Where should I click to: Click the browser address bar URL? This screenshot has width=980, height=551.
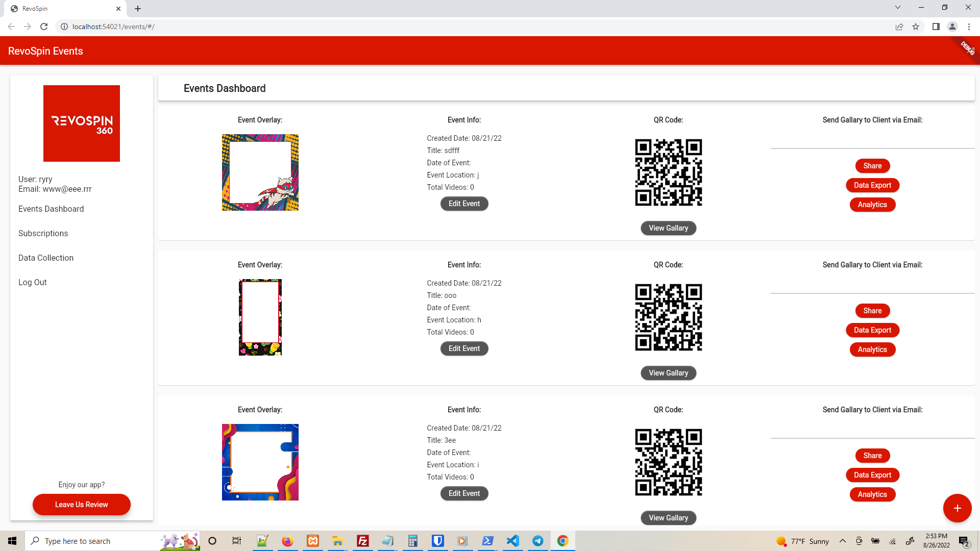(113, 27)
